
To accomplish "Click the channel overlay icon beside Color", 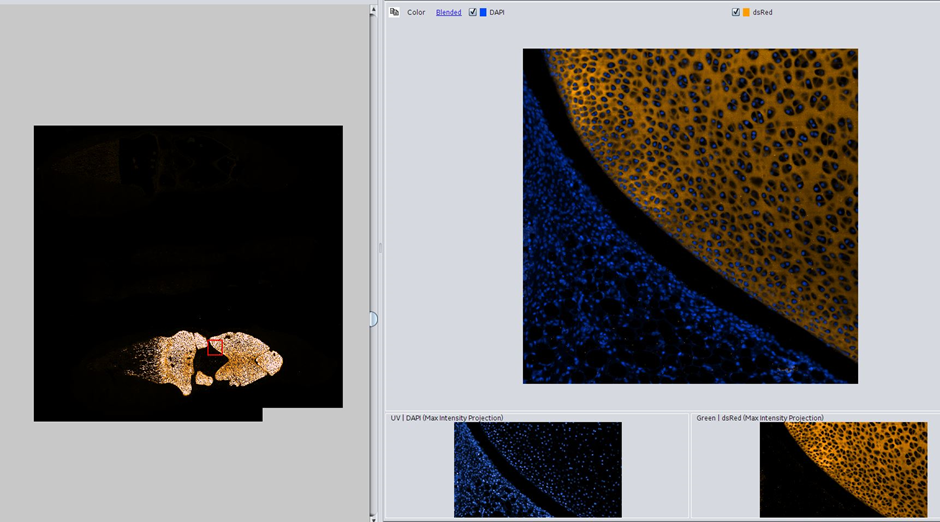I will pos(395,12).
